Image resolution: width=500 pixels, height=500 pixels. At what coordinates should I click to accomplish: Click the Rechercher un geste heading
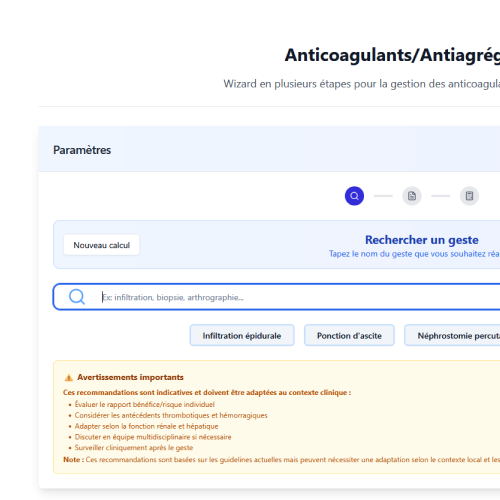tap(422, 240)
